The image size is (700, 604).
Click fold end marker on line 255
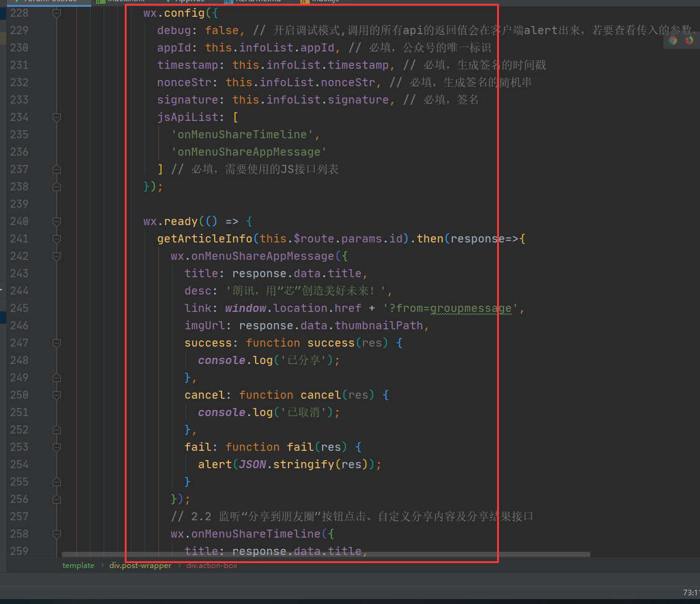tap(56, 482)
